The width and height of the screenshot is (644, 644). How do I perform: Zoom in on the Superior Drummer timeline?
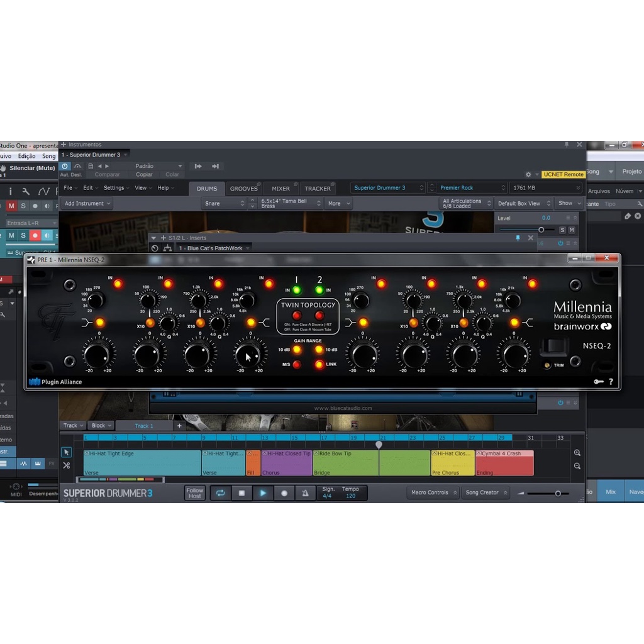click(577, 453)
